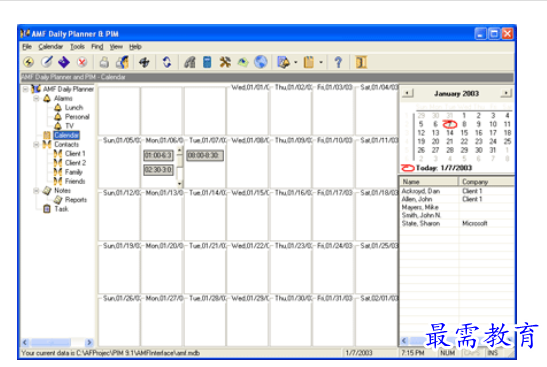
Task: Sort contacts by Company column header
Action: [486, 181]
